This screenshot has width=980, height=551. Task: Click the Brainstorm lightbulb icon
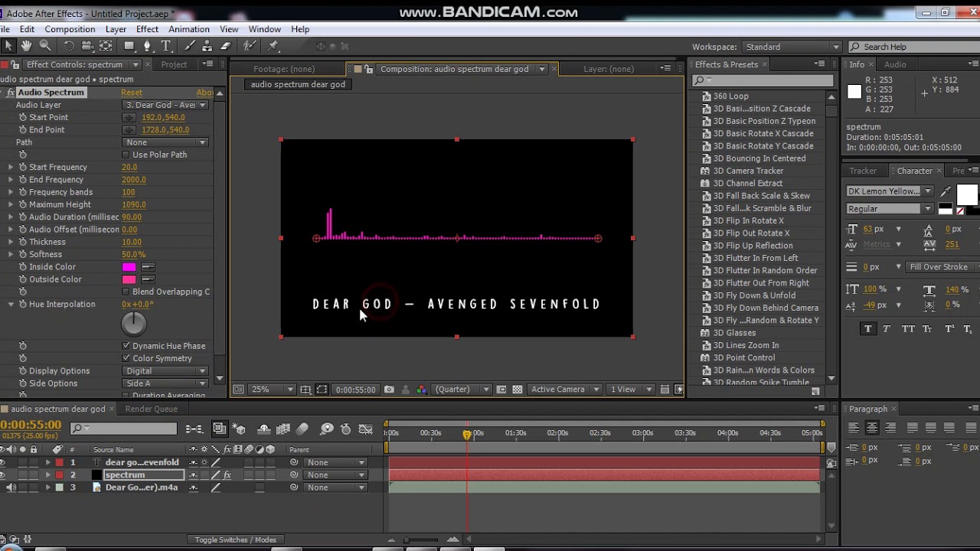pos(327,429)
